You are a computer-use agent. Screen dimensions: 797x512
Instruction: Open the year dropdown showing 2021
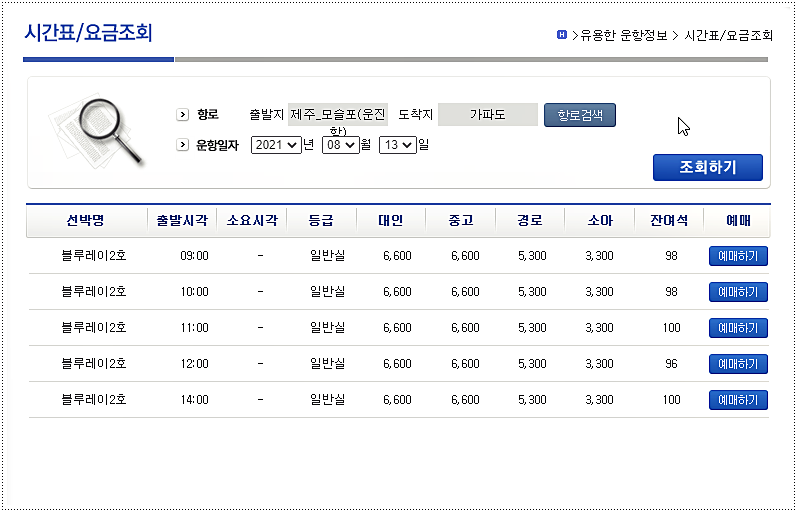click(276, 145)
